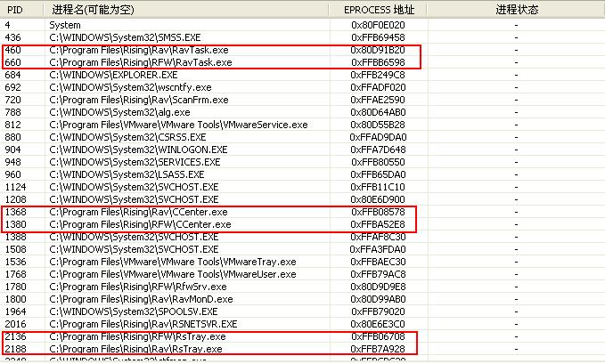Click EPROCESS address 0xFFB249C8
This screenshot has width=605, height=364.
378,75
